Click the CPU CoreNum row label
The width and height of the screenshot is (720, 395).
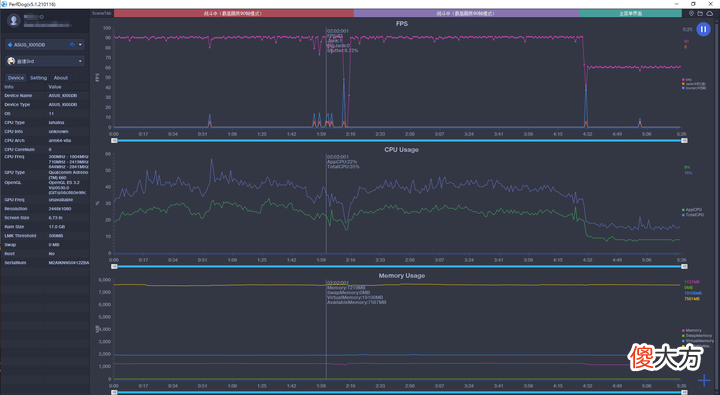point(19,149)
